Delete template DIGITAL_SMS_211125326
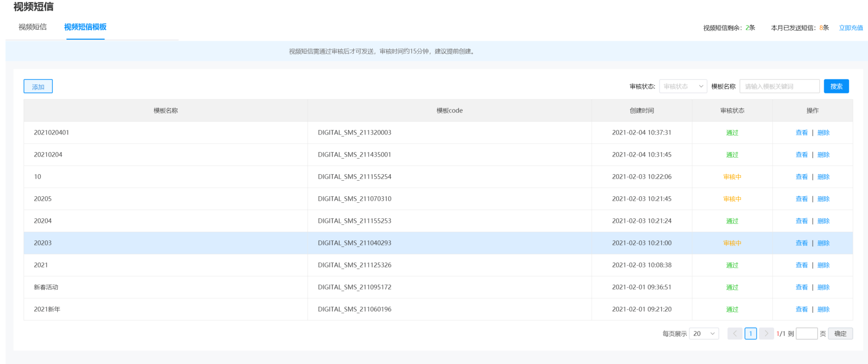Viewport: 868px width, 364px height. click(823, 265)
